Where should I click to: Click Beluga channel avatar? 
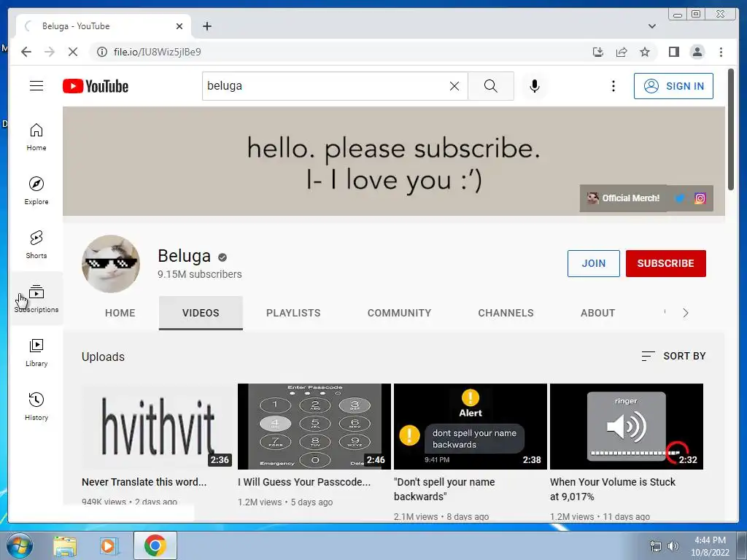tap(111, 264)
